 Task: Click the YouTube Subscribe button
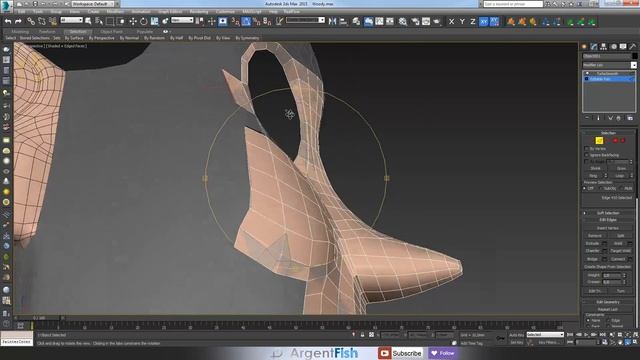pyautogui.click(x=400, y=353)
